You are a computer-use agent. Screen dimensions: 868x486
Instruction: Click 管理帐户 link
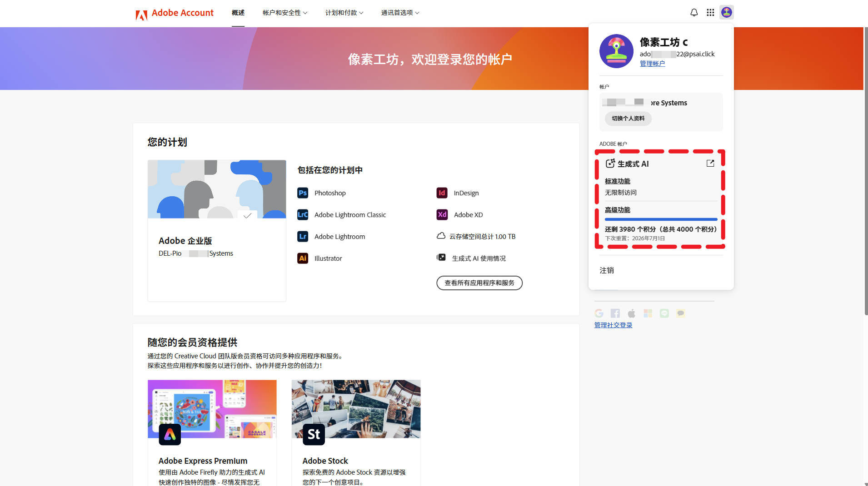coord(652,64)
